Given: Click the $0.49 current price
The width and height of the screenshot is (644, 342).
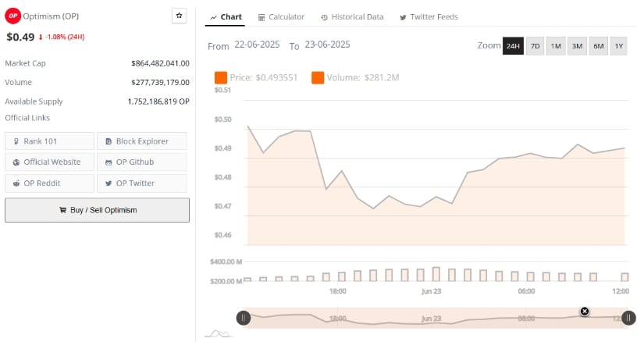Looking at the screenshot, I should (x=20, y=37).
